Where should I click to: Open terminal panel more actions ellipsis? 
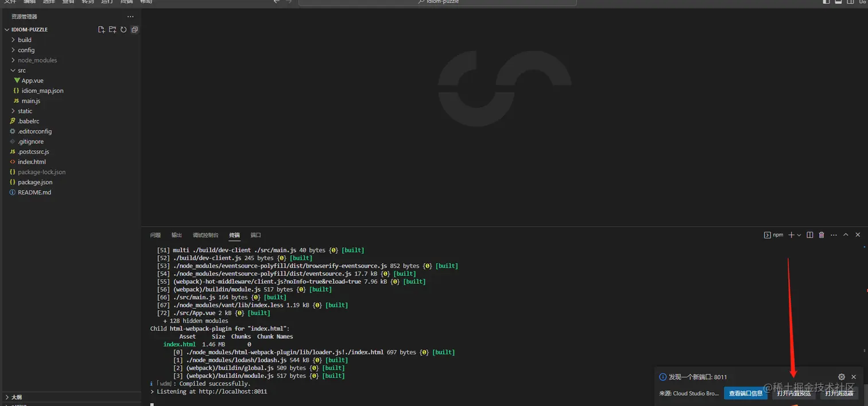click(x=834, y=235)
